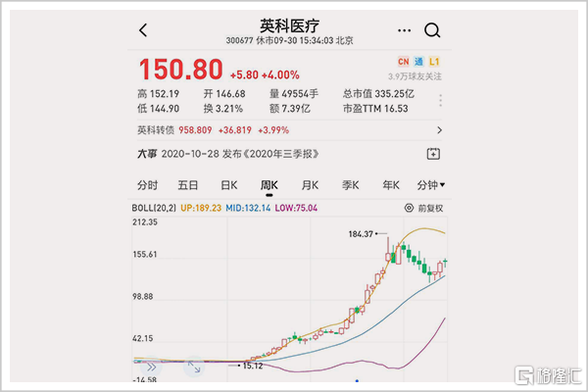
Task: Tap the MID:132.14 Bollinger value
Action: click(x=248, y=208)
